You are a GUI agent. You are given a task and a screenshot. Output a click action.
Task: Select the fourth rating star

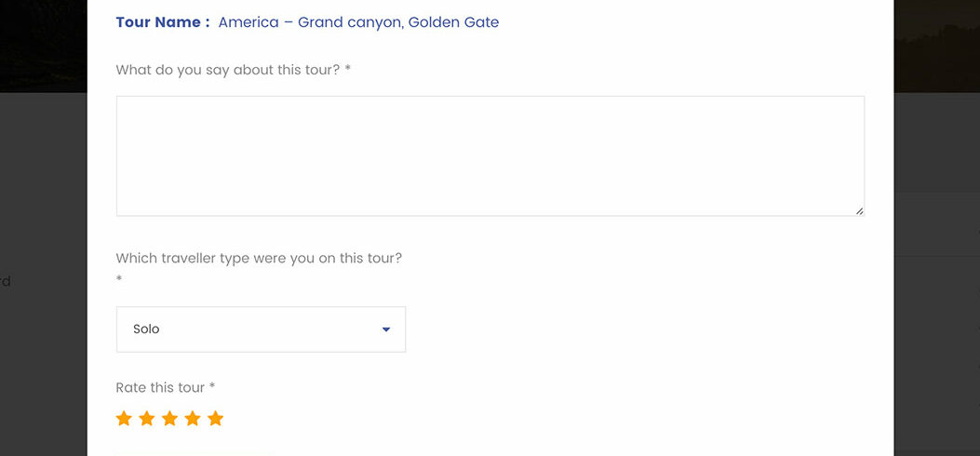193,419
